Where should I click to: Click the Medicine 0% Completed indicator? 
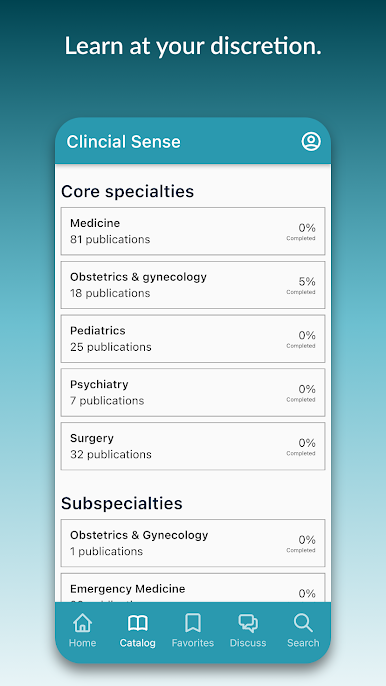pos(301,231)
